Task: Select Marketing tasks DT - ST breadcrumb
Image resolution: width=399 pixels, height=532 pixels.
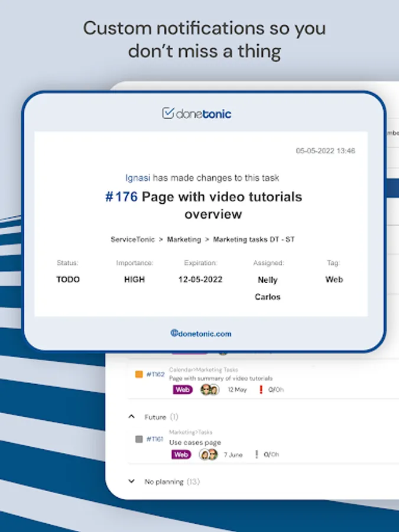Action: (x=254, y=239)
